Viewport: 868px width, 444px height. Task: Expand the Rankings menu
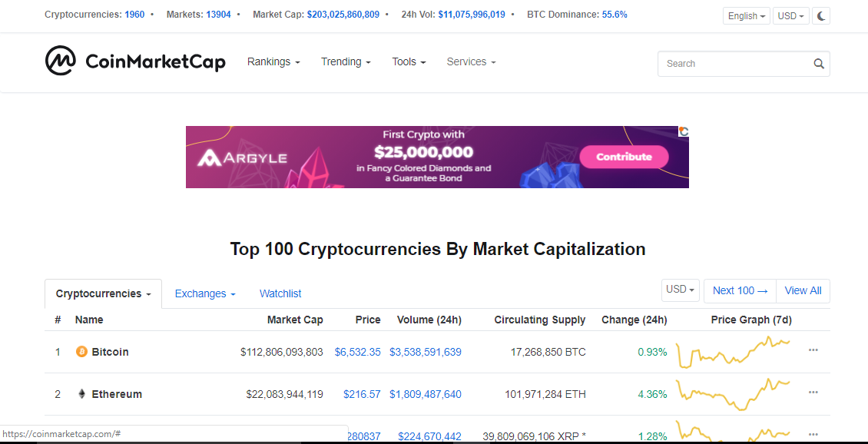pyautogui.click(x=273, y=62)
